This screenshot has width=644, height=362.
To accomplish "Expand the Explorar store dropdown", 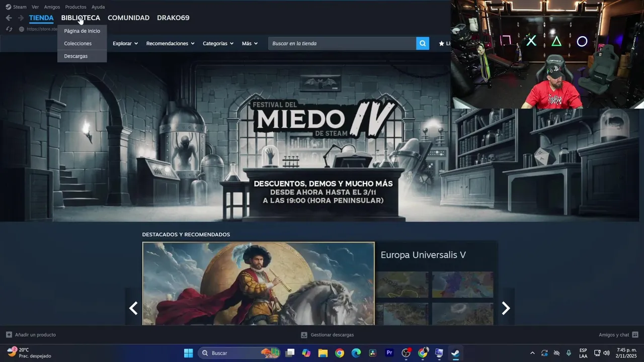I will click(x=125, y=43).
